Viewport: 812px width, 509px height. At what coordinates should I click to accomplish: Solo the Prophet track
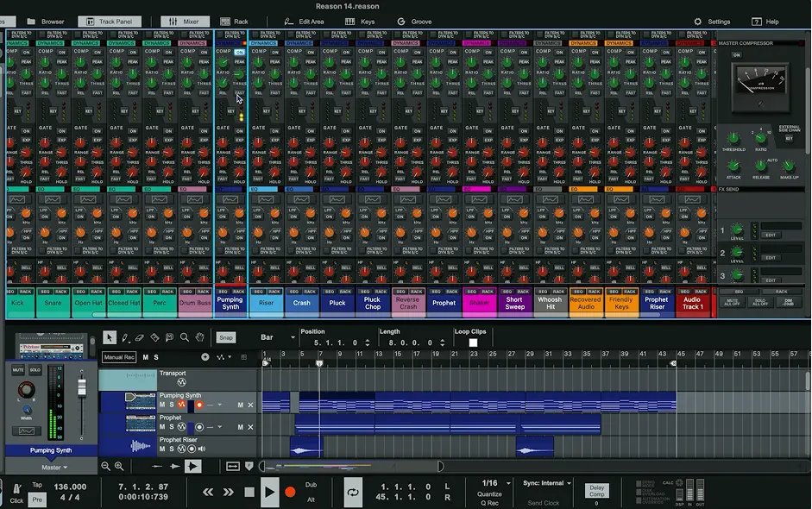(x=172, y=427)
